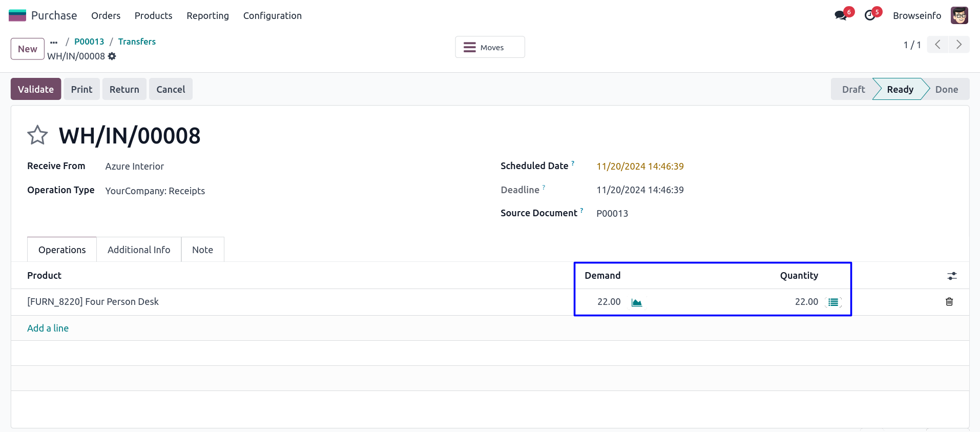Mark record as favorite with star icon
This screenshot has height=432, width=980.
click(37, 135)
